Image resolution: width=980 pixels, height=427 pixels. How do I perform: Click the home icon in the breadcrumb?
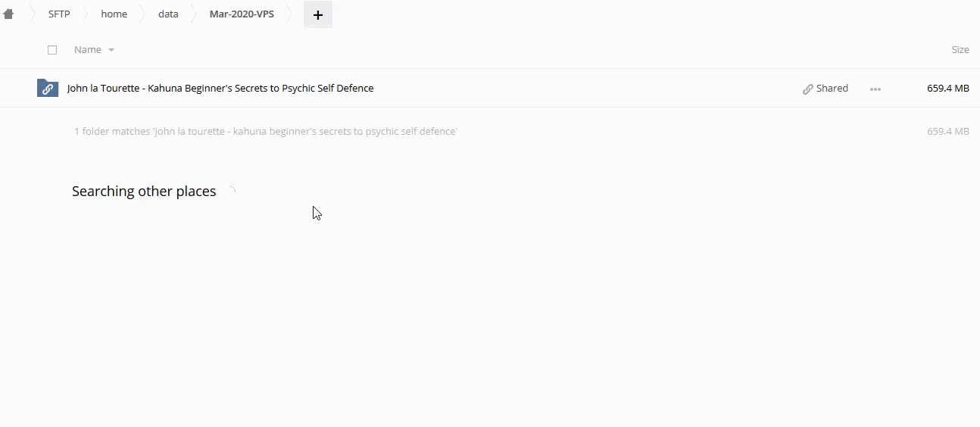[x=8, y=14]
